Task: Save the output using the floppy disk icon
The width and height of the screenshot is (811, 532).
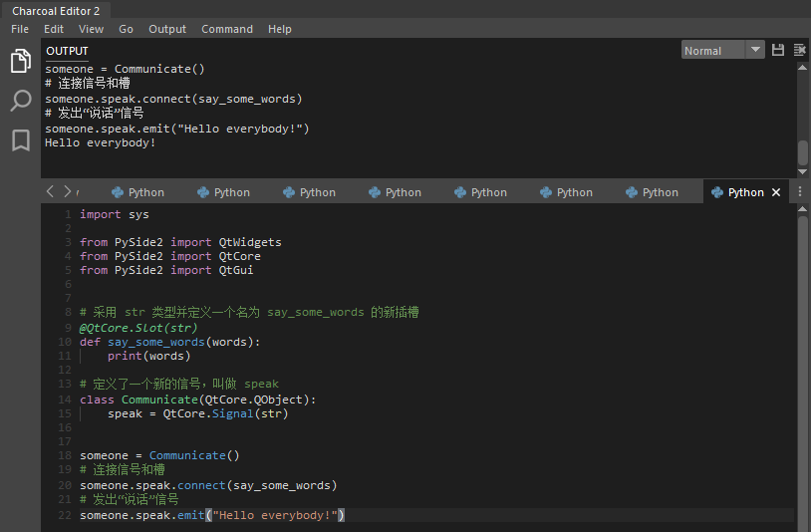Action: (x=778, y=50)
